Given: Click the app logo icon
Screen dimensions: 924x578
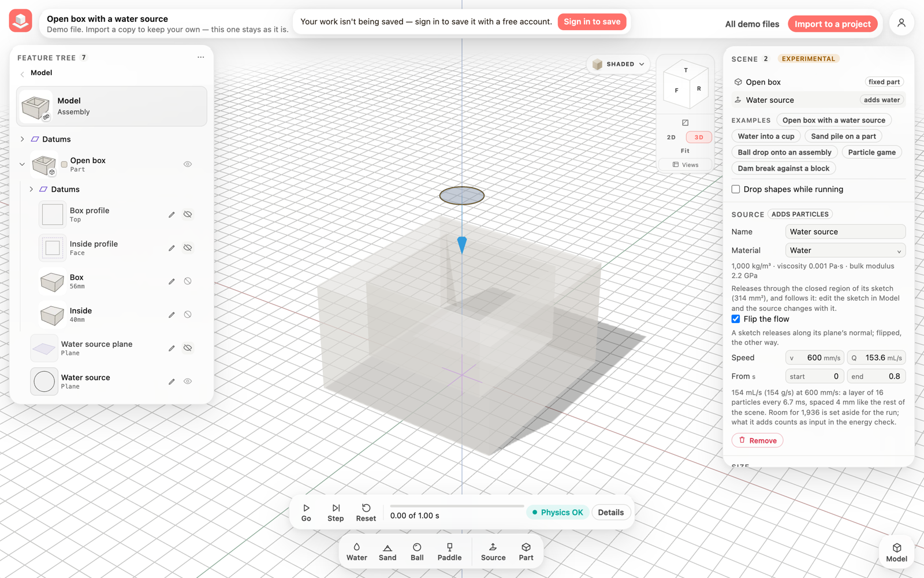Looking at the screenshot, I should point(21,21).
